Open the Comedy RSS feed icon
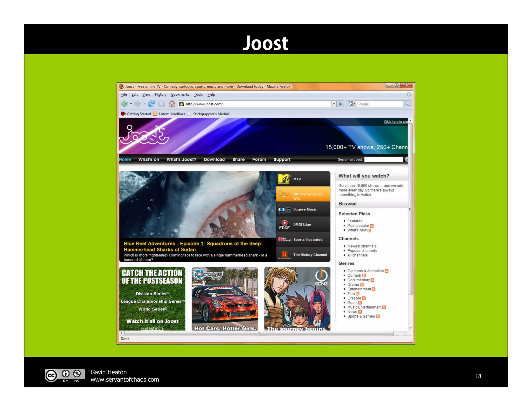 click(364, 275)
